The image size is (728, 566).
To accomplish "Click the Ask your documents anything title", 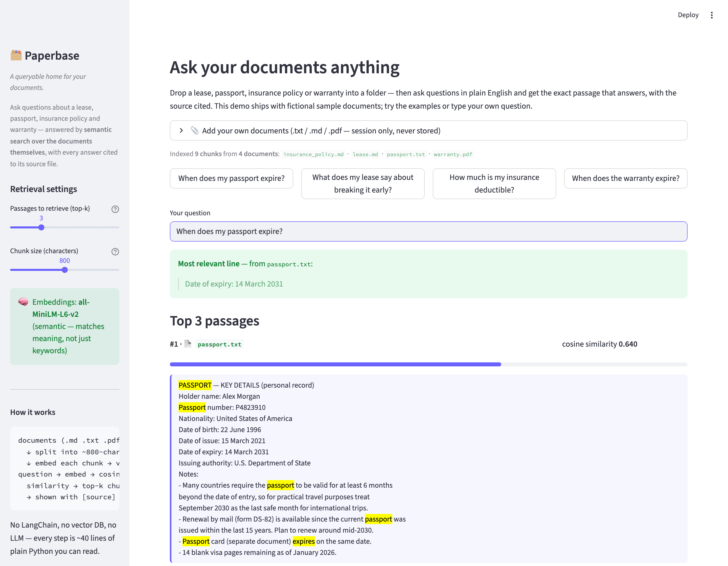I will pyautogui.click(x=284, y=67).
